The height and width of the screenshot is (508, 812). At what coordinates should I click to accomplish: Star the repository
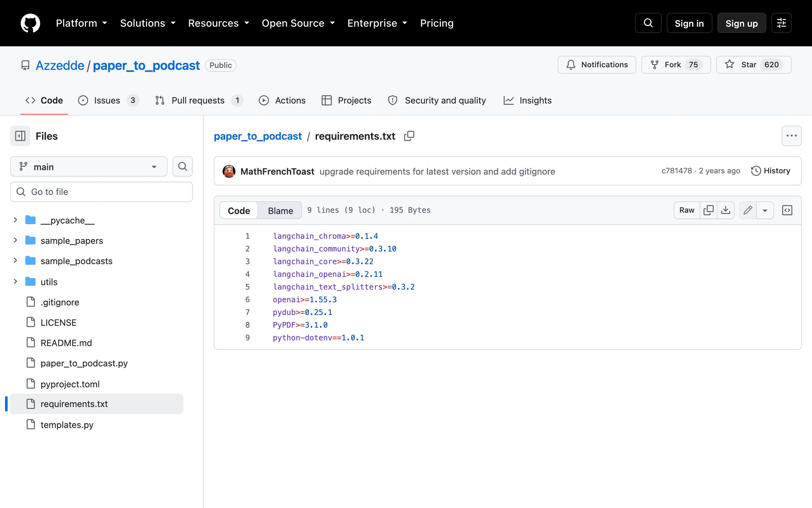click(x=754, y=64)
